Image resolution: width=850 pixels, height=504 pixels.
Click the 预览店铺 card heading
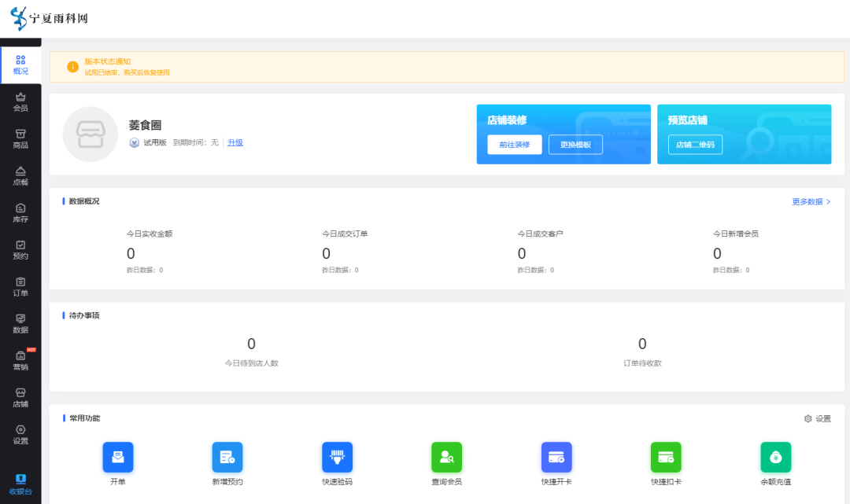687,120
